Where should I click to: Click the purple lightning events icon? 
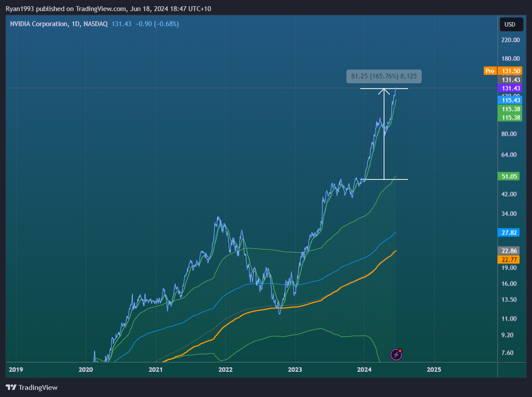click(396, 354)
